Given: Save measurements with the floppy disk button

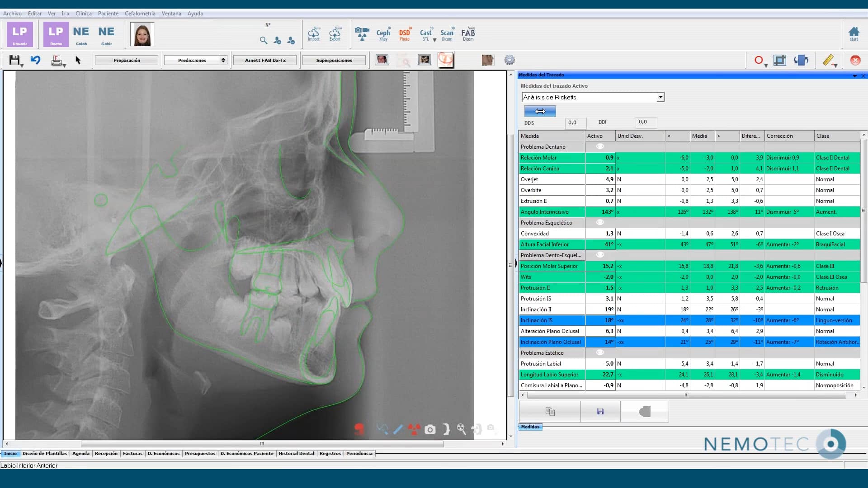Looking at the screenshot, I should 600,412.
